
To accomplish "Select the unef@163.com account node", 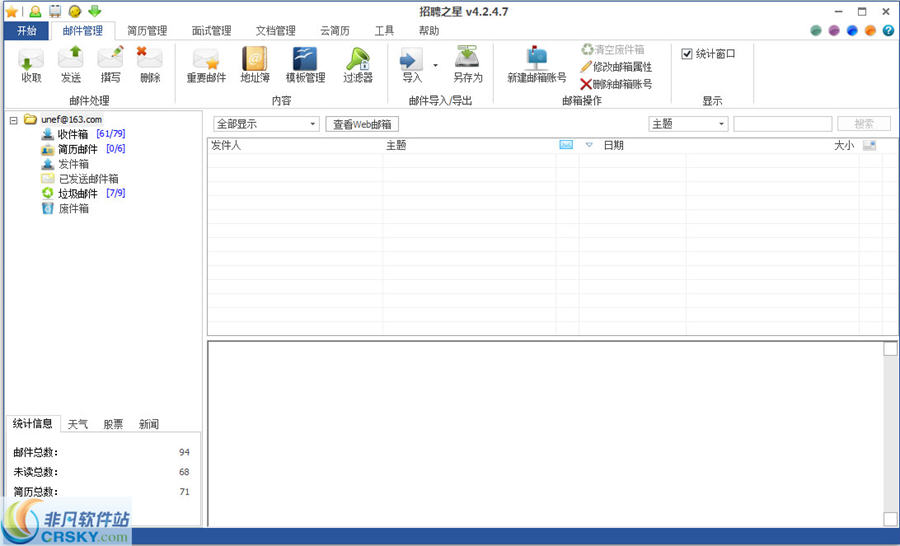I will tap(71, 119).
